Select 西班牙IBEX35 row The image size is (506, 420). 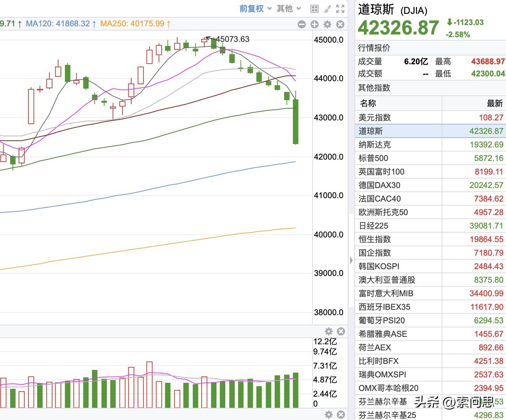[430, 306]
